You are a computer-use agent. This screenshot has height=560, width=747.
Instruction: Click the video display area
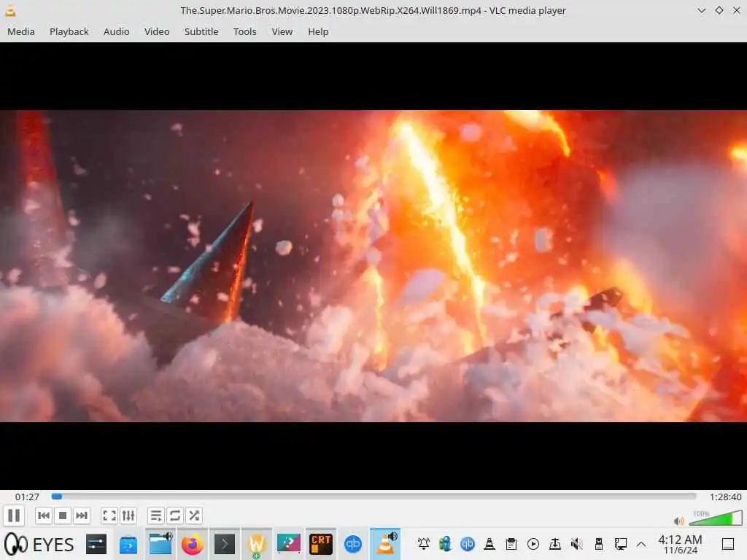click(x=373, y=265)
